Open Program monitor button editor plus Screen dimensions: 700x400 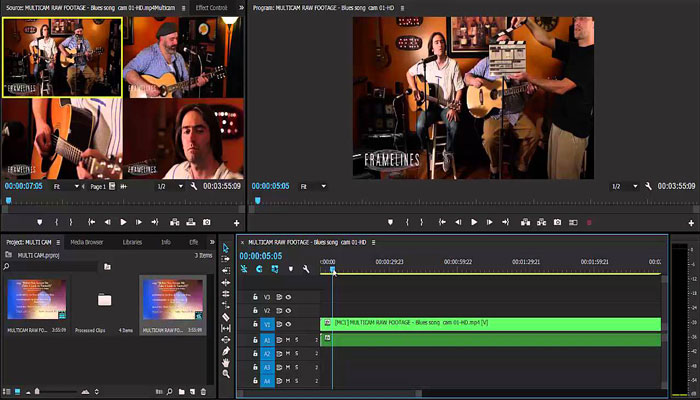691,223
